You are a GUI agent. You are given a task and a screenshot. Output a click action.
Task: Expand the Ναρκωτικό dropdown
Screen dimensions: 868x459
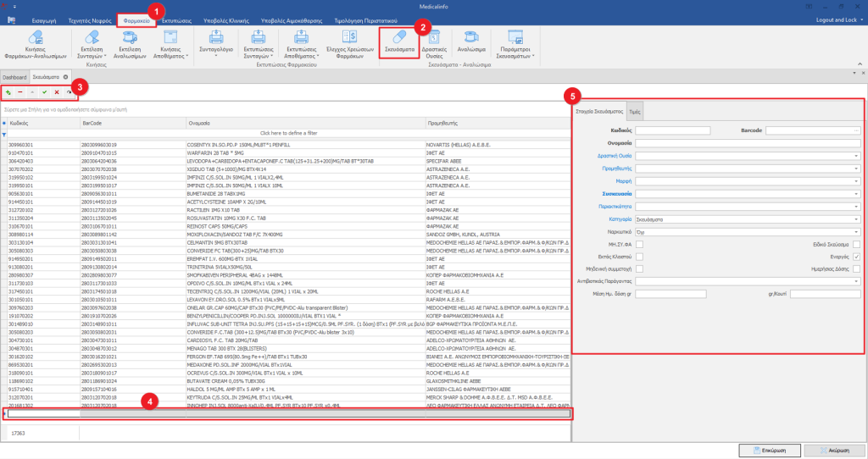(856, 231)
